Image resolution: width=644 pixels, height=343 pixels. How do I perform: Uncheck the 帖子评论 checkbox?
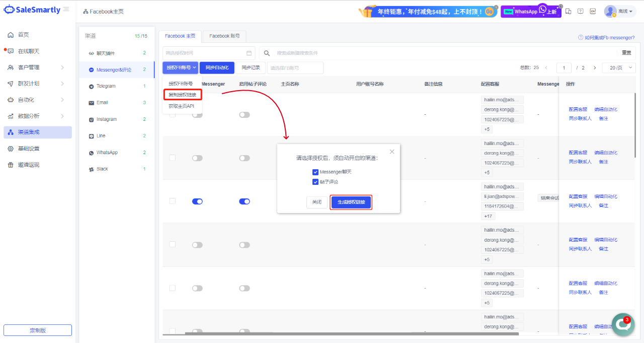[315, 182]
